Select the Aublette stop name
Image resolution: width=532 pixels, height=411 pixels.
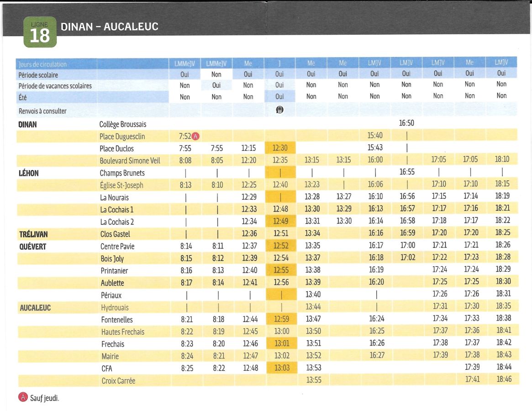pos(112,283)
